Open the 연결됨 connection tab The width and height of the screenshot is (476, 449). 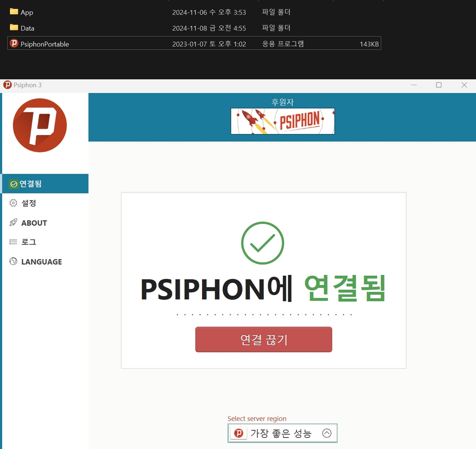(x=45, y=184)
